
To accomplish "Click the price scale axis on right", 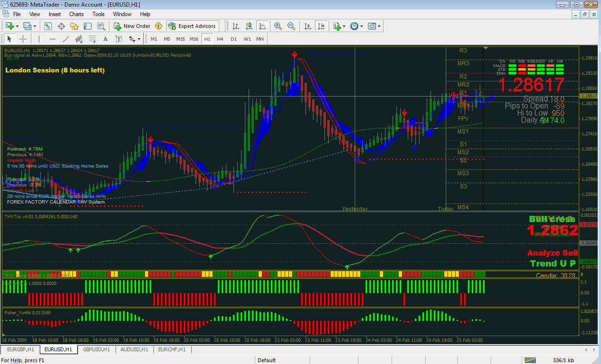I will coord(589,142).
